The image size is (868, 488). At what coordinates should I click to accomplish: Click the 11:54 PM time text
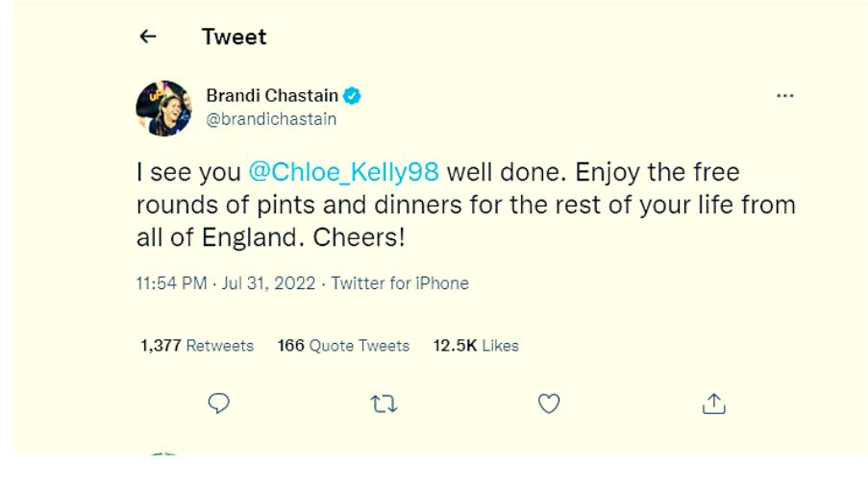171,283
